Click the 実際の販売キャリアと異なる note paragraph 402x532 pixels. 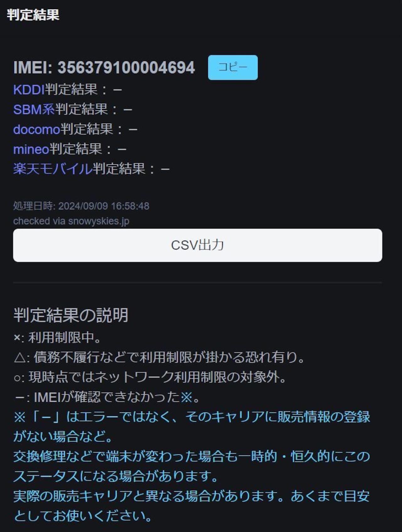coord(192,506)
